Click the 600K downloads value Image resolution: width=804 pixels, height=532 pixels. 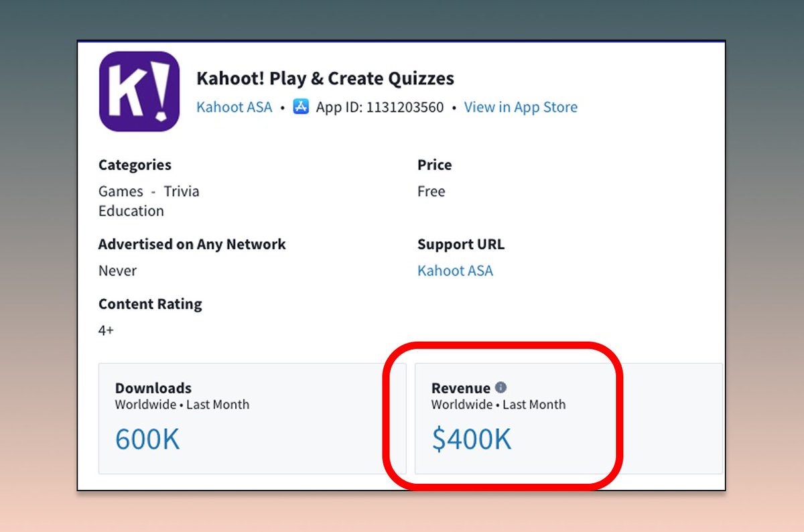click(x=147, y=439)
